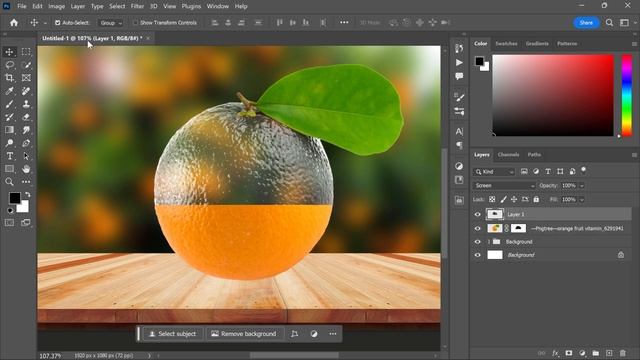Select the Dodge tool
Screen dimensions: 640x360
pos(9,143)
